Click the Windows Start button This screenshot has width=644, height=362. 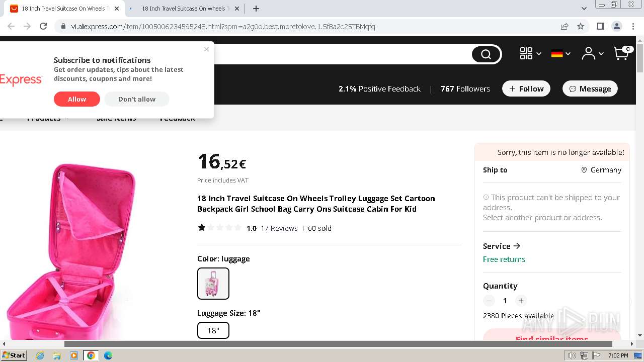[14, 355]
